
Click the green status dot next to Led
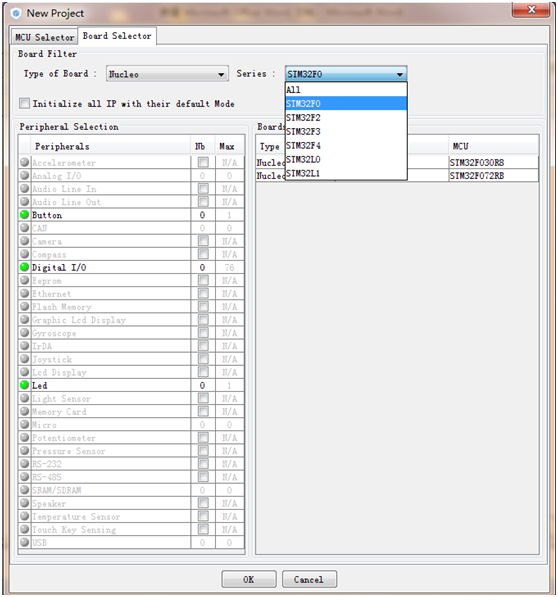click(24, 385)
